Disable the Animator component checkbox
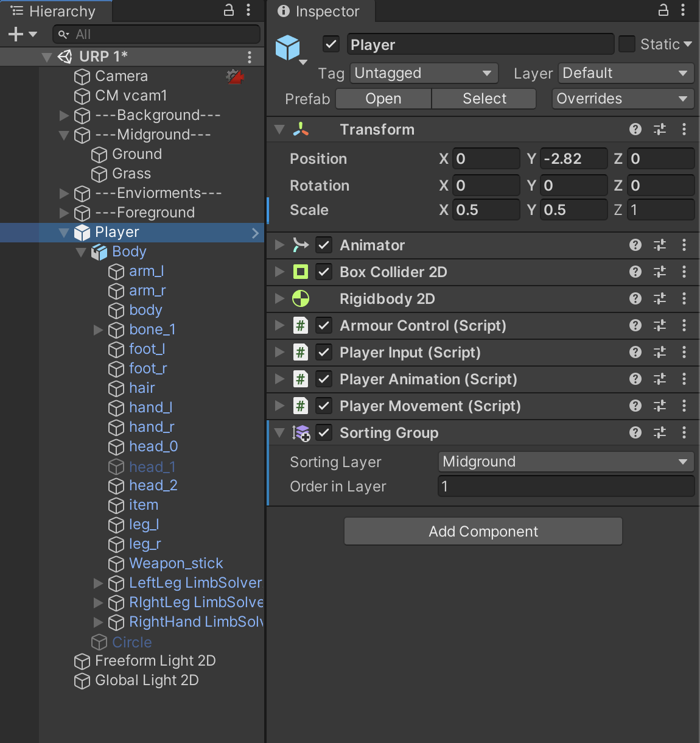This screenshot has width=700, height=743. click(x=324, y=245)
